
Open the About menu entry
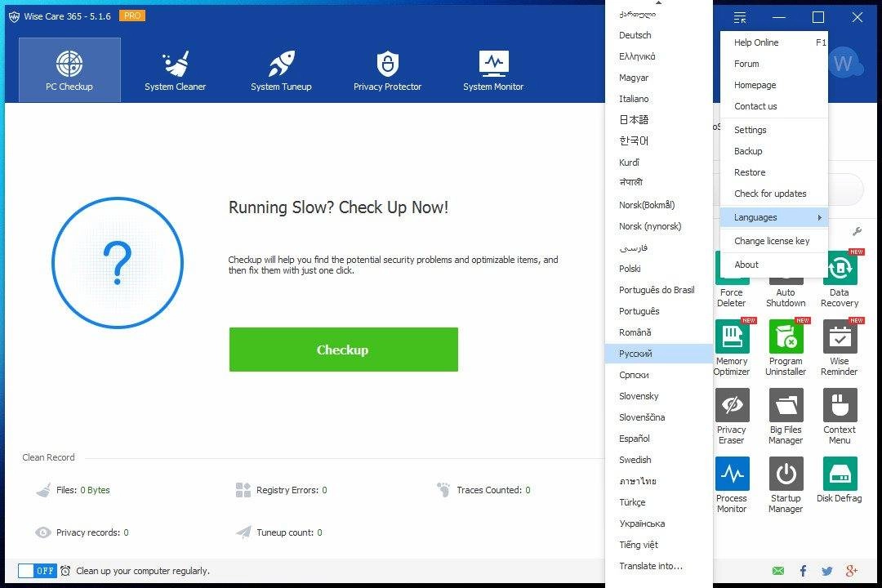(x=774, y=265)
